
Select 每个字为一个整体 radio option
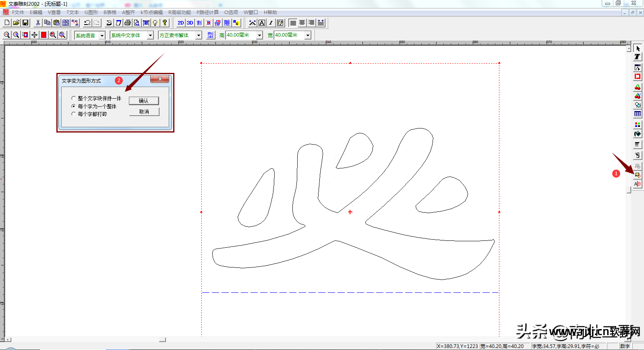pos(73,106)
